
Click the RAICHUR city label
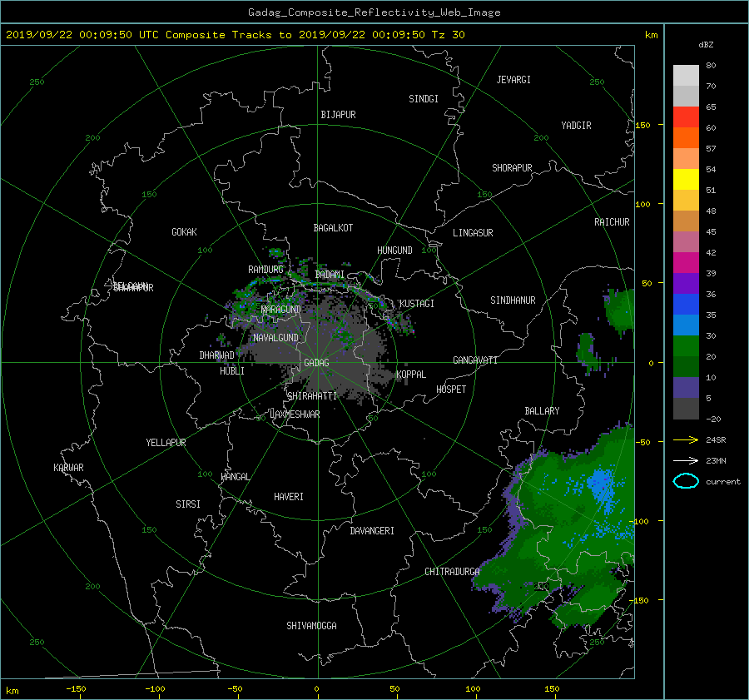click(x=612, y=222)
